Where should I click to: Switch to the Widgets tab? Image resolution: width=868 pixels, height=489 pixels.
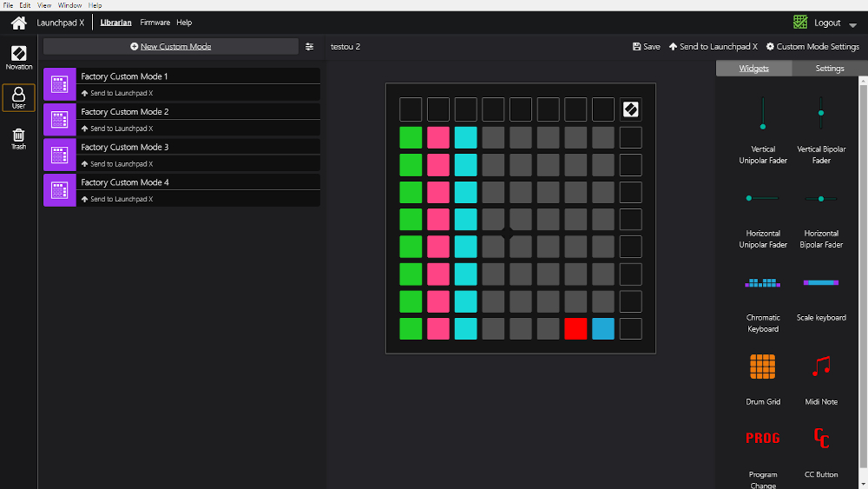click(754, 68)
